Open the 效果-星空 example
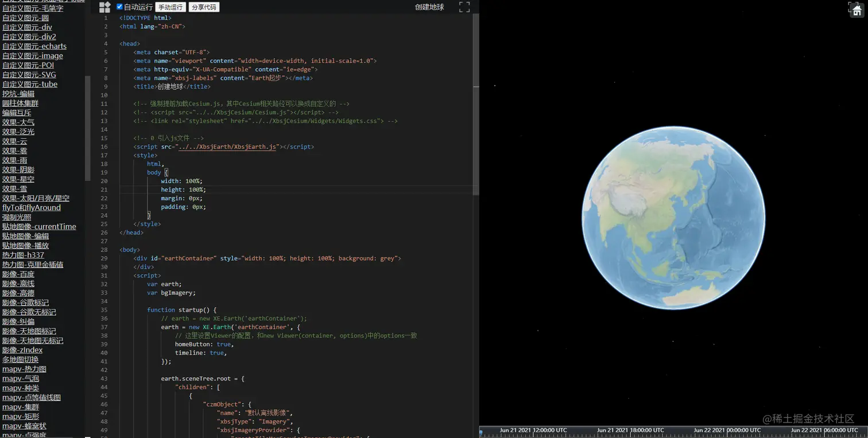This screenshot has width=868, height=438. point(18,179)
